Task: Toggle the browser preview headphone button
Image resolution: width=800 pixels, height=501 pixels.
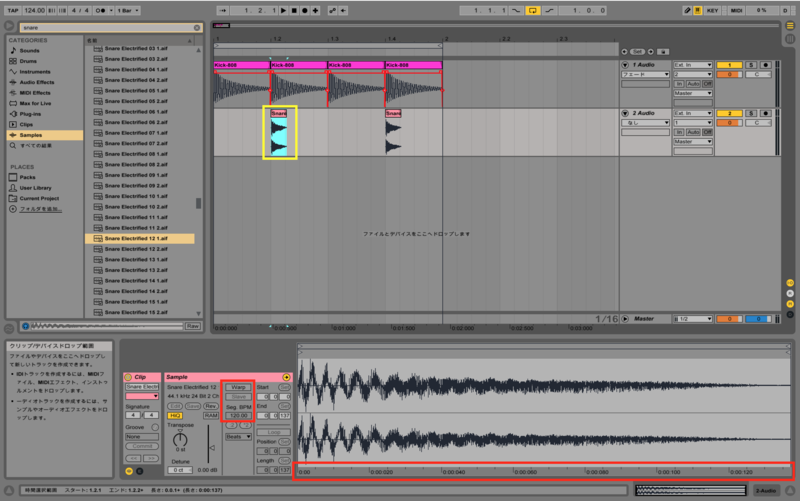Action: coord(26,326)
